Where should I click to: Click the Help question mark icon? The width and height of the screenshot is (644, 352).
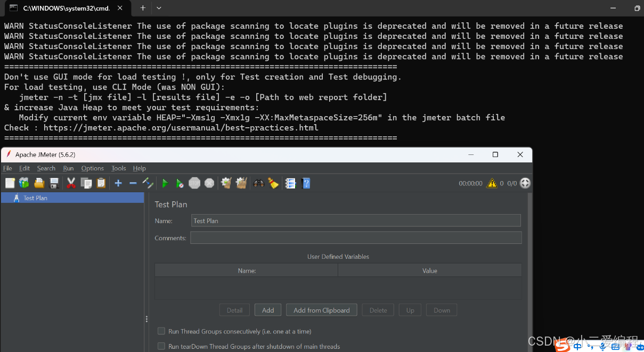pos(306,183)
